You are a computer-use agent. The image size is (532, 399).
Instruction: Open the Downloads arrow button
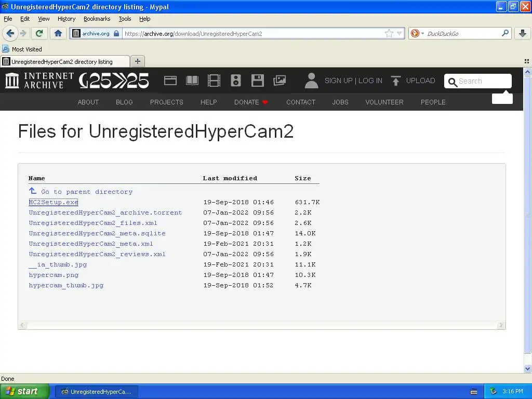point(523,33)
